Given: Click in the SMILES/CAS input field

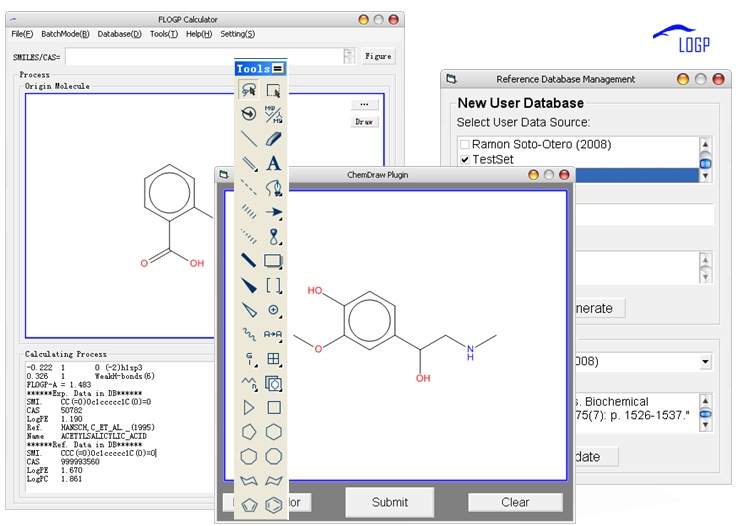Looking at the screenshot, I should (204, 56).
